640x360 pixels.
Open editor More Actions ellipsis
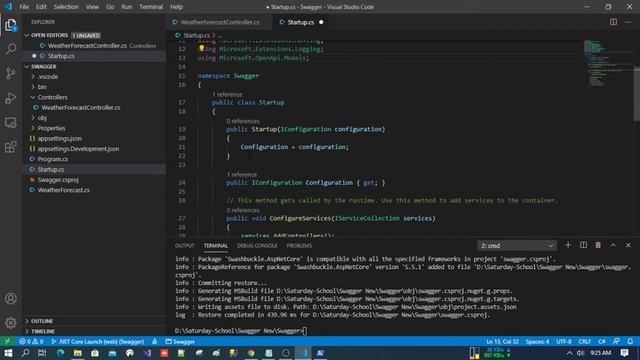click(x=628, y=22)
